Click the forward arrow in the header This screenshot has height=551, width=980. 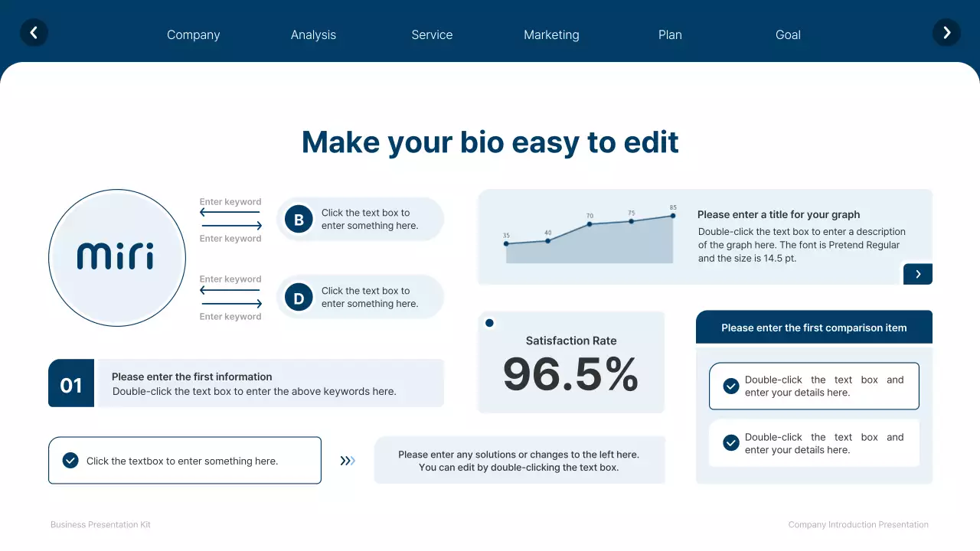tap(946, 33)
